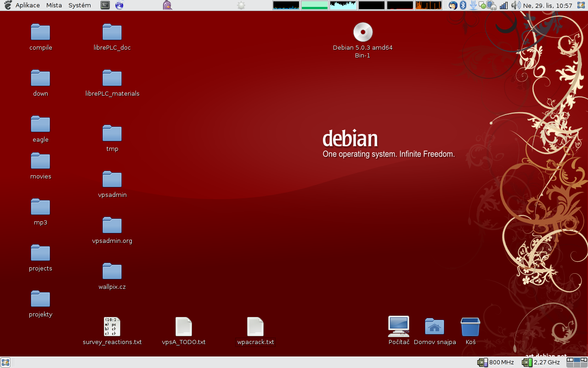Open the Pidgin messenger launcher
This screenshot has width=588, height=368.
tap(168, 6)
